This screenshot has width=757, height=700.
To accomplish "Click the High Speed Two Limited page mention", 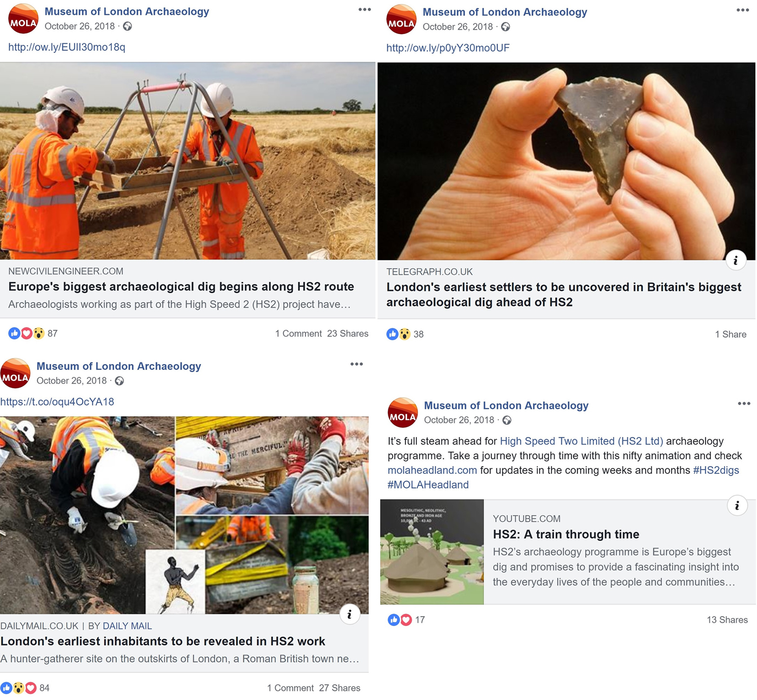I will click(x=581, y=441).
